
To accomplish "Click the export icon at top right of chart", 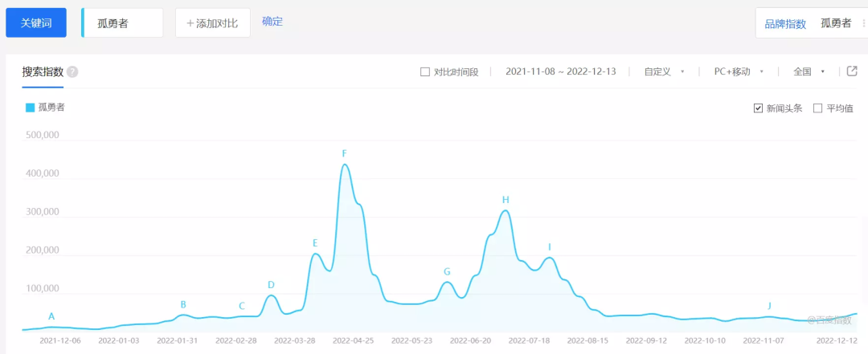I will pyautogui.click(x=852, y=71).
